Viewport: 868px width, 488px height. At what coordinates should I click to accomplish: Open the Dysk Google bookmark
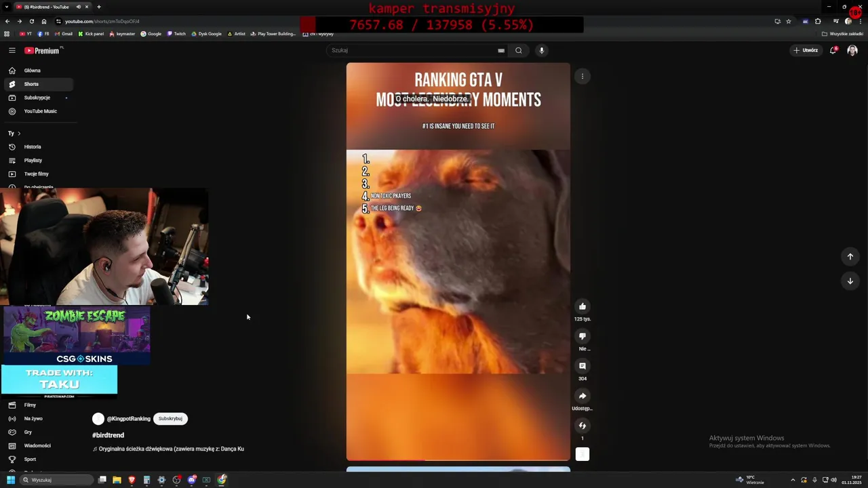tap(206, 34)
